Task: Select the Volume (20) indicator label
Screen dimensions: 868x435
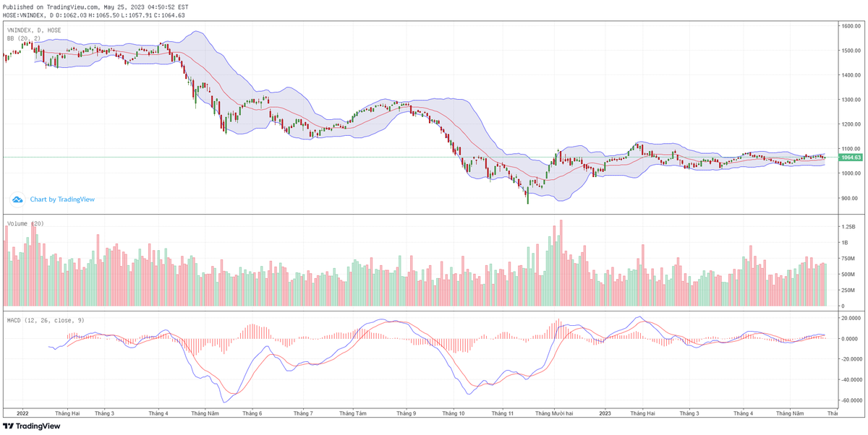Action: click(25, 223)
